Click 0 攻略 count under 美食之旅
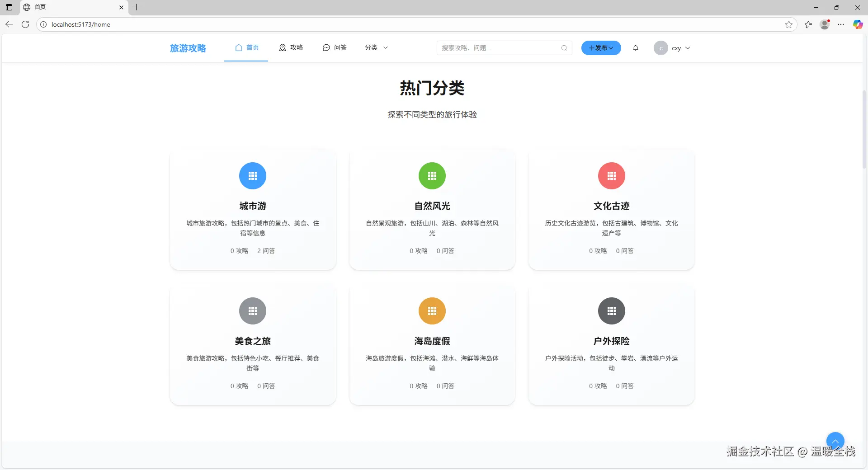This screenshot has width=868, height=470. (x=240, y=386)
